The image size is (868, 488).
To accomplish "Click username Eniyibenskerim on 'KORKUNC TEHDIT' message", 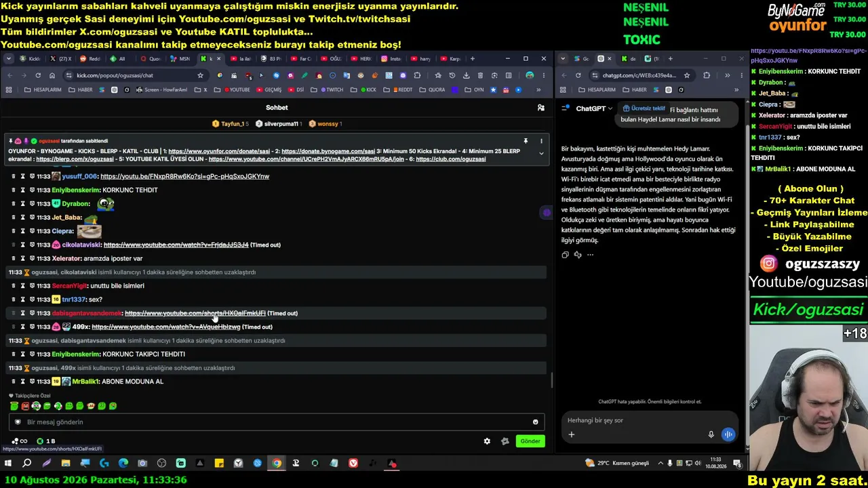I will [76, 190].
